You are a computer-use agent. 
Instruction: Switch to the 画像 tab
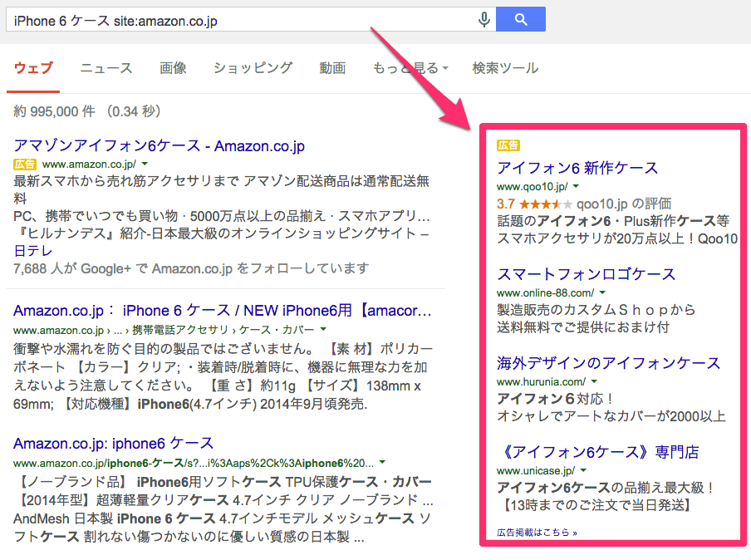tap(173, 68)
